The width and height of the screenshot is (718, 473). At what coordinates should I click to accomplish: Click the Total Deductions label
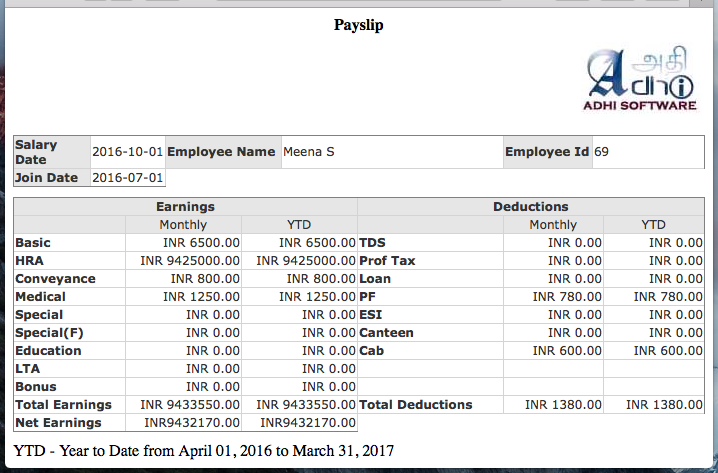(x=416, y=405)
